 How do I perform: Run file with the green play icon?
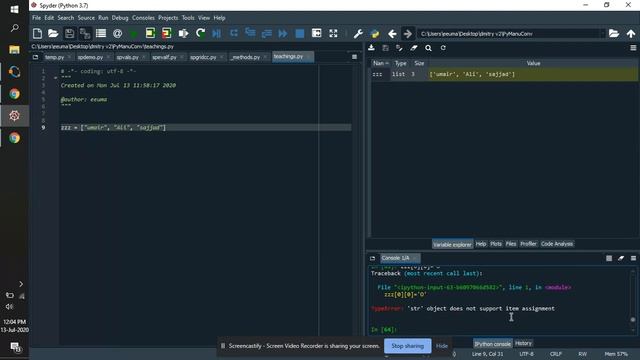tap(133, 33)
